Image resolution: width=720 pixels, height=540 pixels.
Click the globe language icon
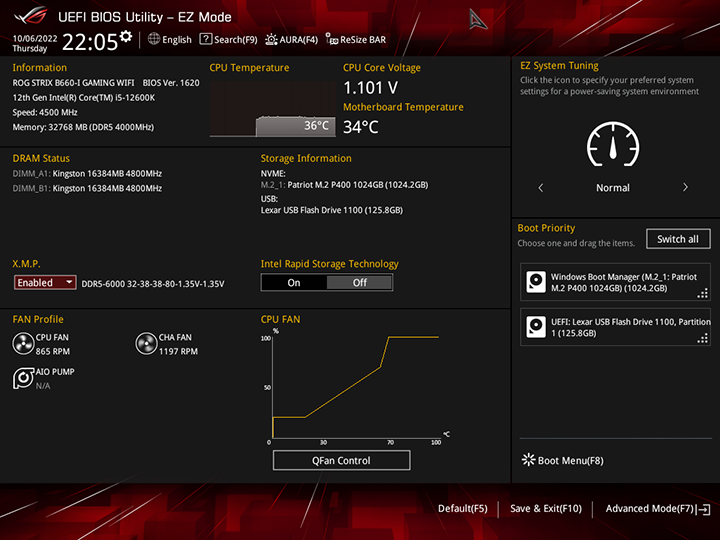click(154, 40)
